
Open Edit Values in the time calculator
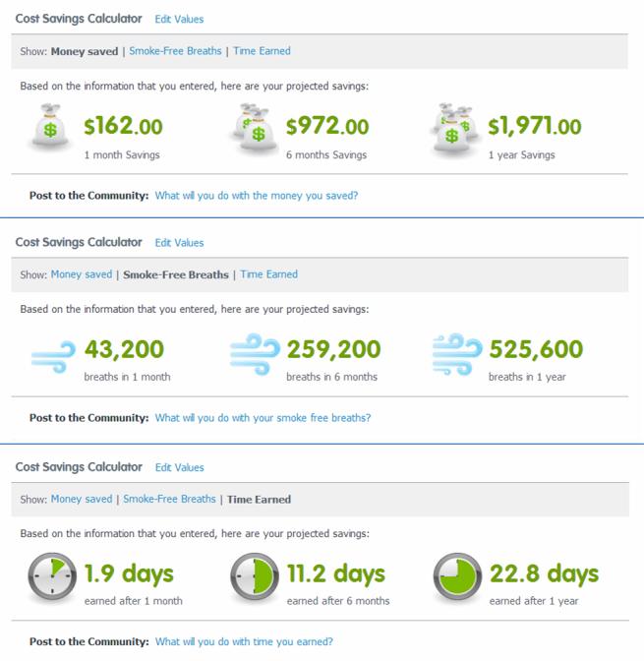179,467
